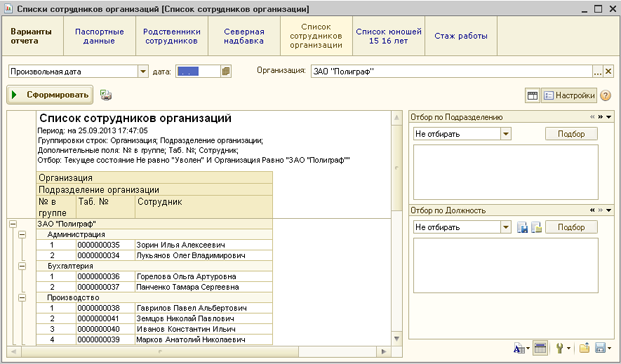Click the Сформировать button

click(x=50, y=95)
